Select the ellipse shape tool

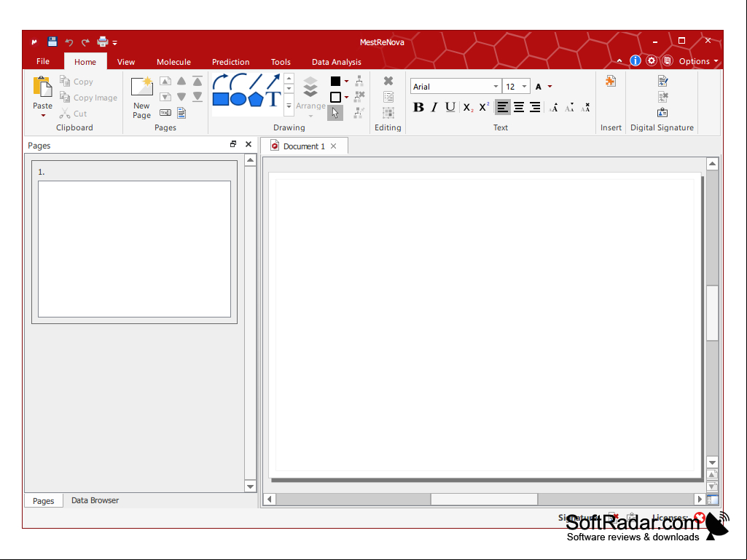pyautogui.click(x=238, y=99)
